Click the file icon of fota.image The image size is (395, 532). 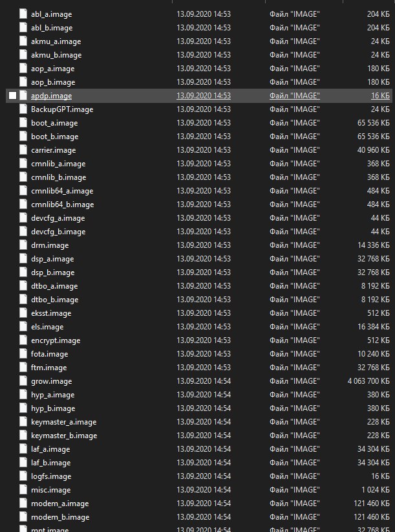pos(23,353)
